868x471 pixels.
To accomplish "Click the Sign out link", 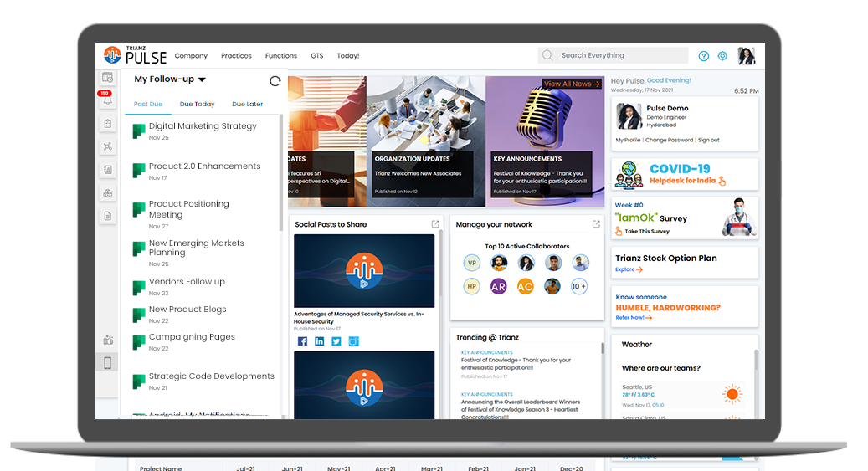I will click(709, 140).
